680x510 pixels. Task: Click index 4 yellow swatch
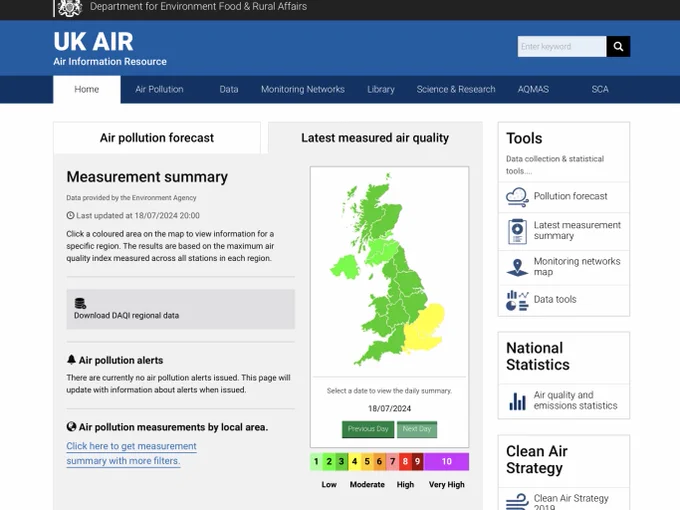click(x=354, y=461)
